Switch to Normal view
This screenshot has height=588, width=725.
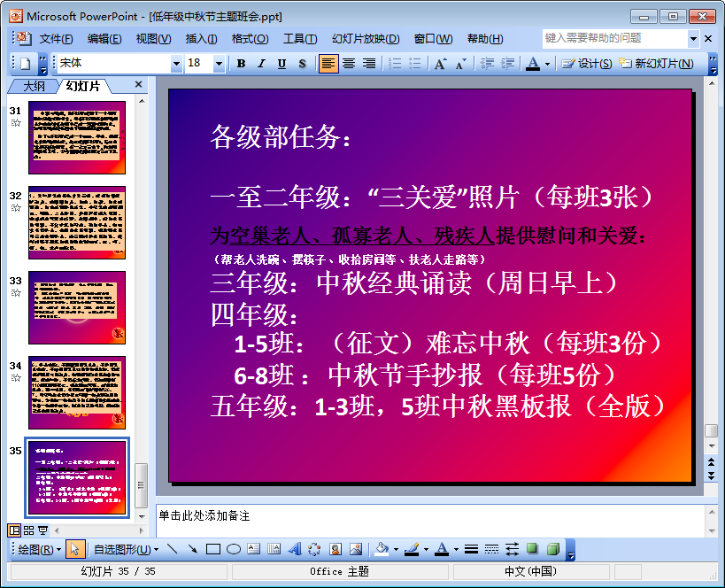coord(15,530)
